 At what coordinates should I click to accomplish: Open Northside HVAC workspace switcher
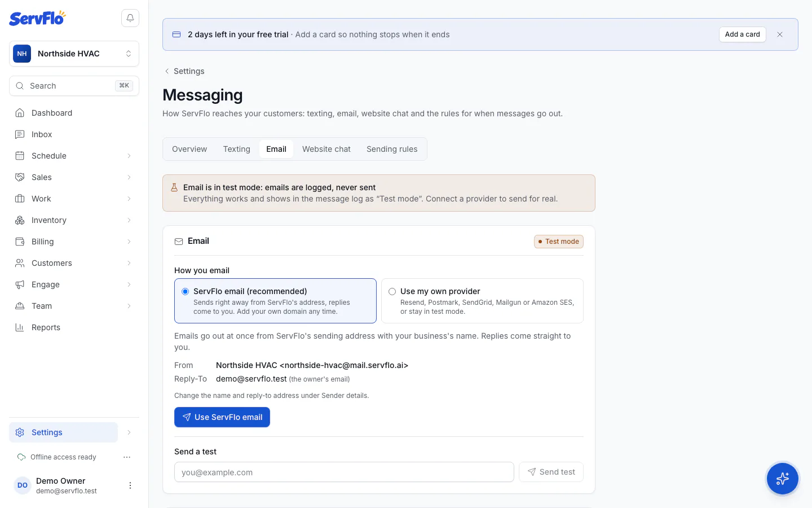74,54
